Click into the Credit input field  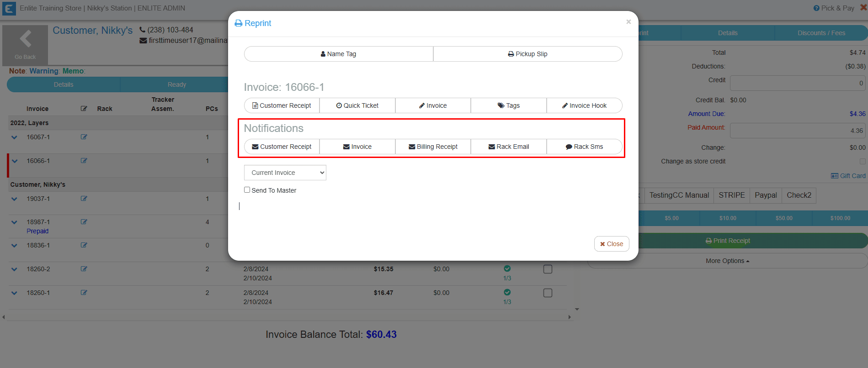798,83
